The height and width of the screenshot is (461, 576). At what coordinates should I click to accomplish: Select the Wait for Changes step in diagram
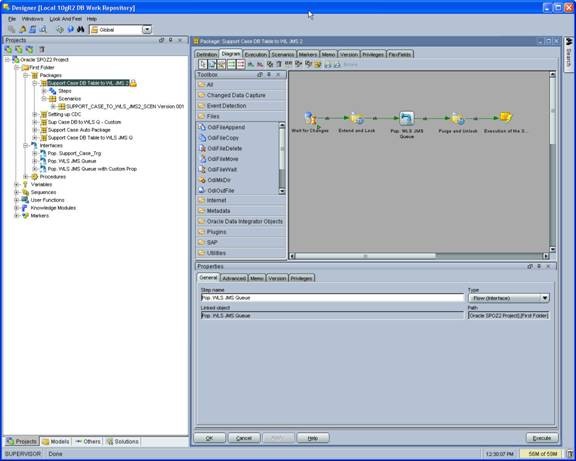click(310, 118)
